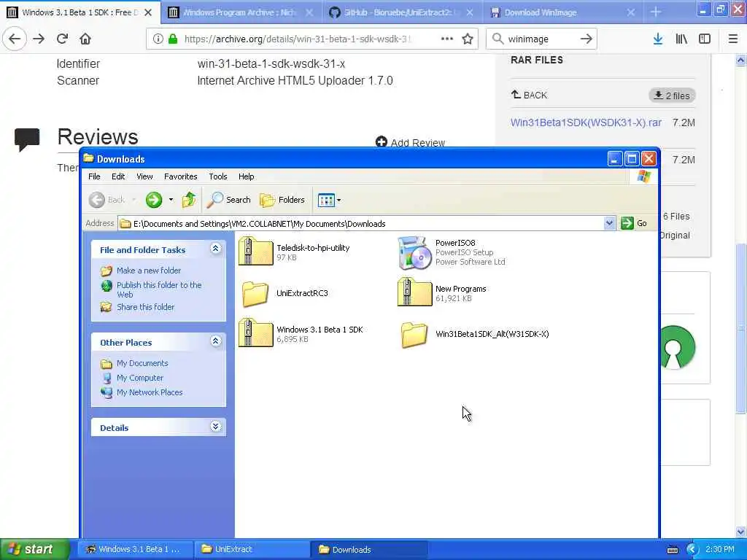The image size is (747, 560).
Task: Select UniExtractRC3 folder
Action: (x=285, y=293)
